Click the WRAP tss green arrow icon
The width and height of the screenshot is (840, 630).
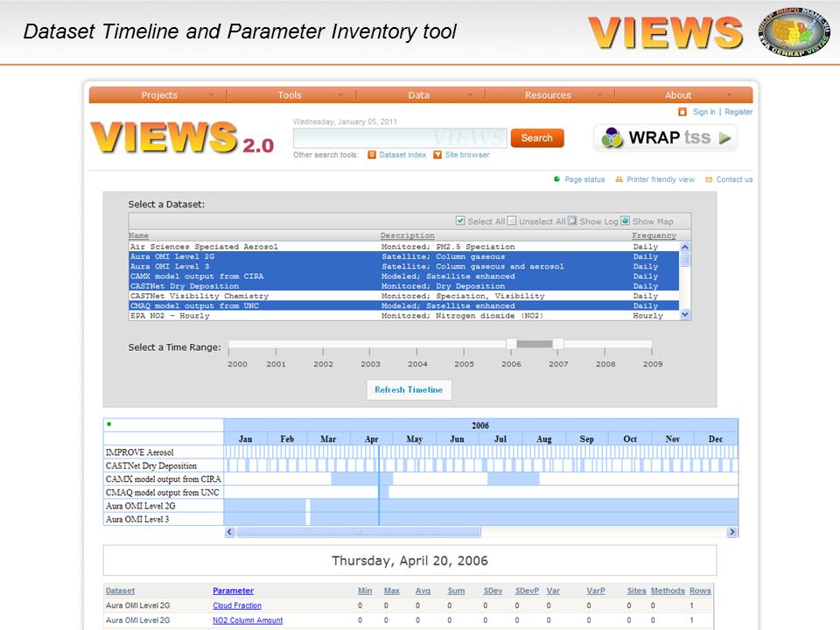[x=724, y=138]
